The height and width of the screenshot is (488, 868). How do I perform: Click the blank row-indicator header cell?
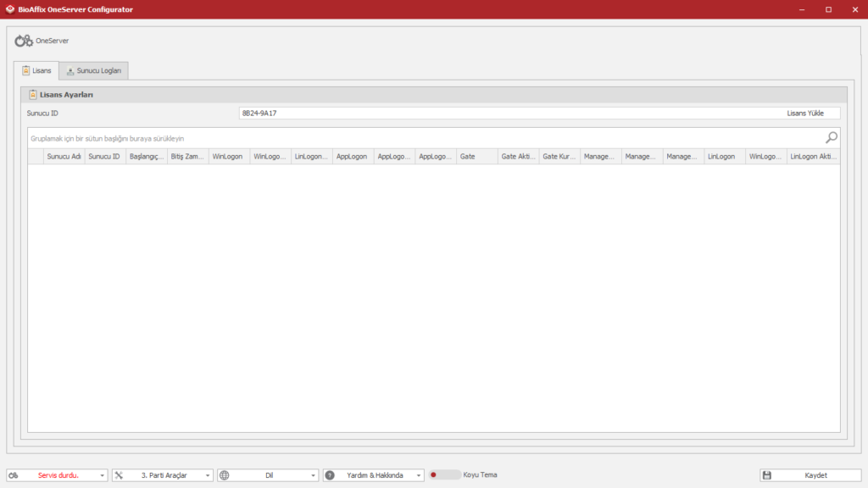[x=36, y=157]
